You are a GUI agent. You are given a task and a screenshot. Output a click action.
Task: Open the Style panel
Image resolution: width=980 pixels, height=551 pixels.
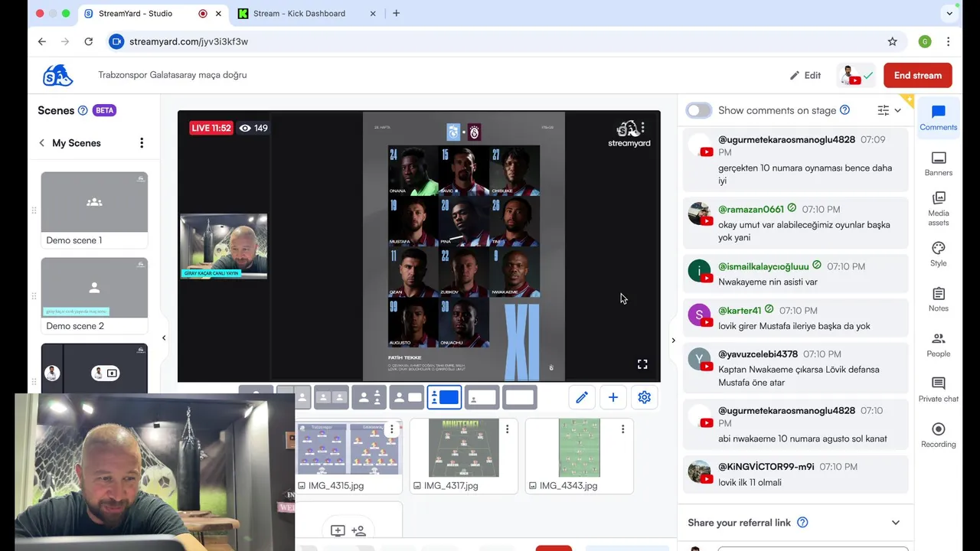(x=938, y=254)
